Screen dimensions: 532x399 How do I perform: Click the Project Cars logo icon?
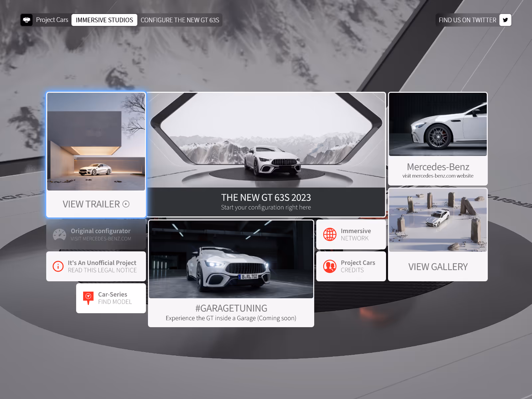click(x=27, y=20)
